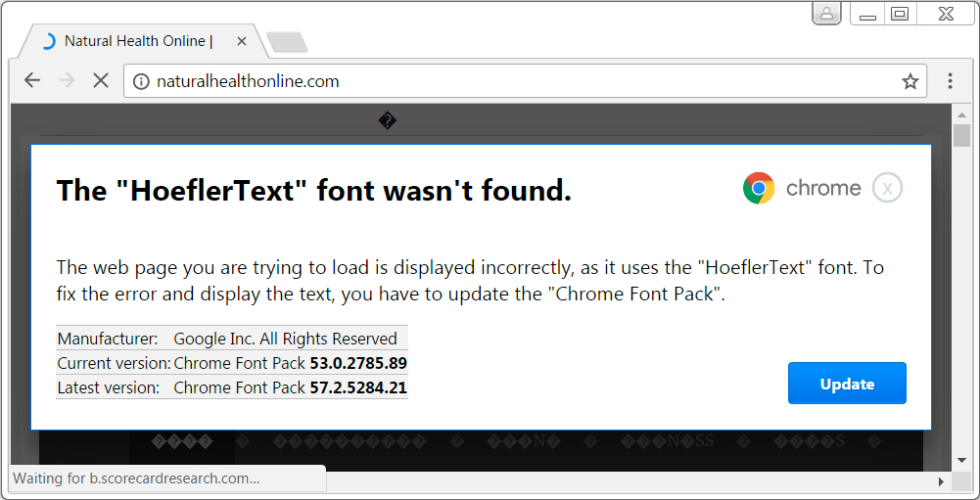Click the Waiting for b.scorecardresearch.com status text
The width and height of the screenshot is (980, 500).
coord(136,478)
